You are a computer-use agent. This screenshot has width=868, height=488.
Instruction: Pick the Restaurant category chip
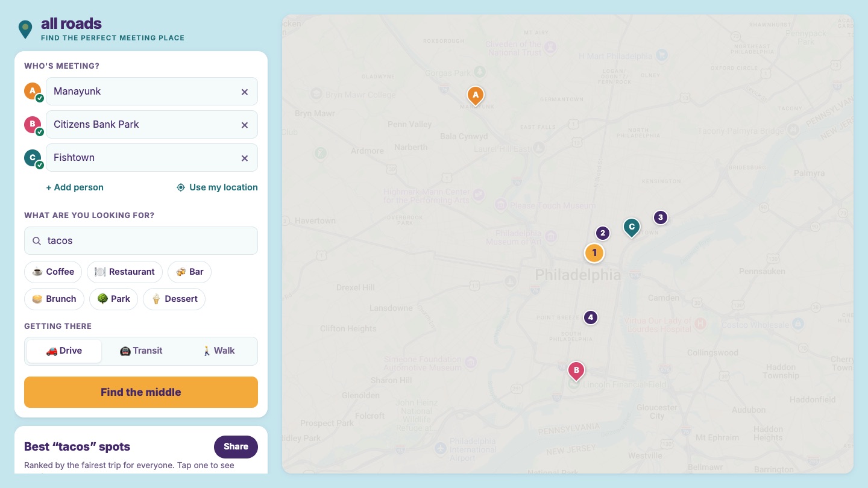pyautogui.click(x=125, y=272)
